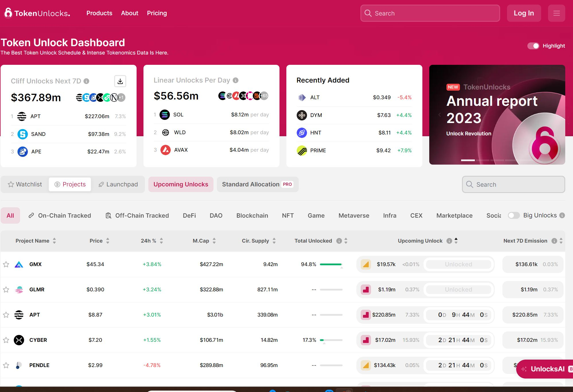This screenshot has height=392, width=573.
Task: Star PENDLE for the watchlist
Action: click(x=6, y=365)
